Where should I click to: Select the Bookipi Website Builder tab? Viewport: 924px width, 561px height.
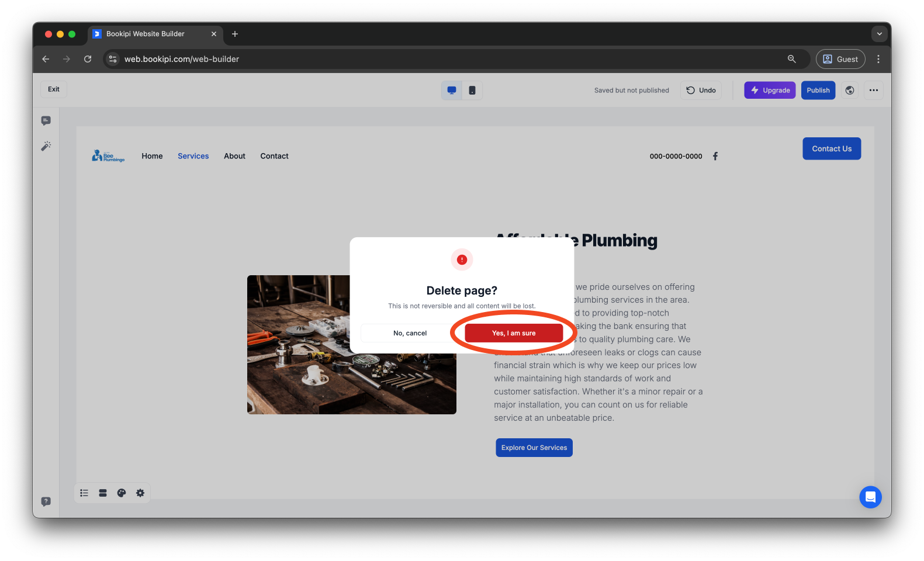point(155,34)
